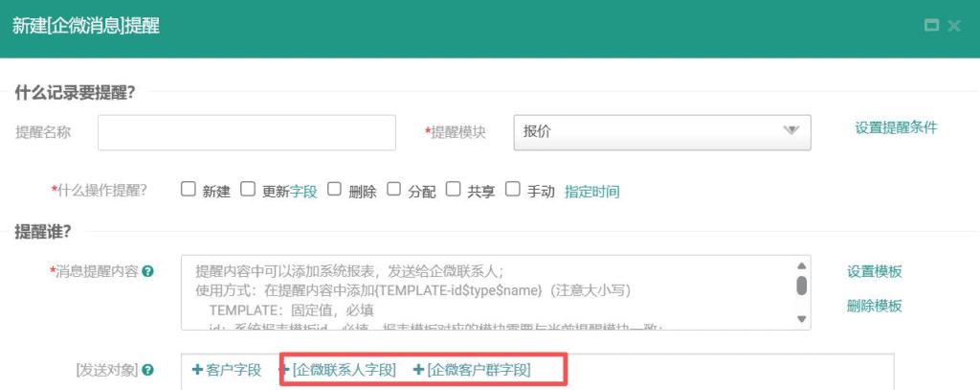Click the 字段 link after 更新
This screenshot has width=980, height=390.
303,192
